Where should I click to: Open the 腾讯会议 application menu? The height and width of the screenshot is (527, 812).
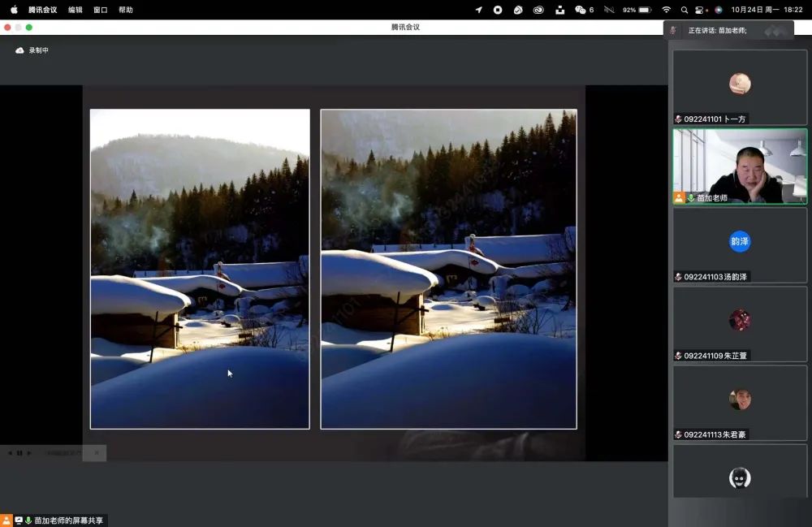42,10
